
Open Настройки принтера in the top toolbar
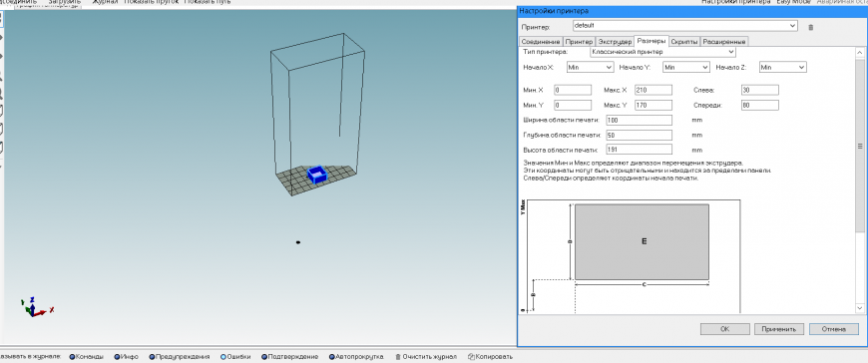click(x=735, y=2)
